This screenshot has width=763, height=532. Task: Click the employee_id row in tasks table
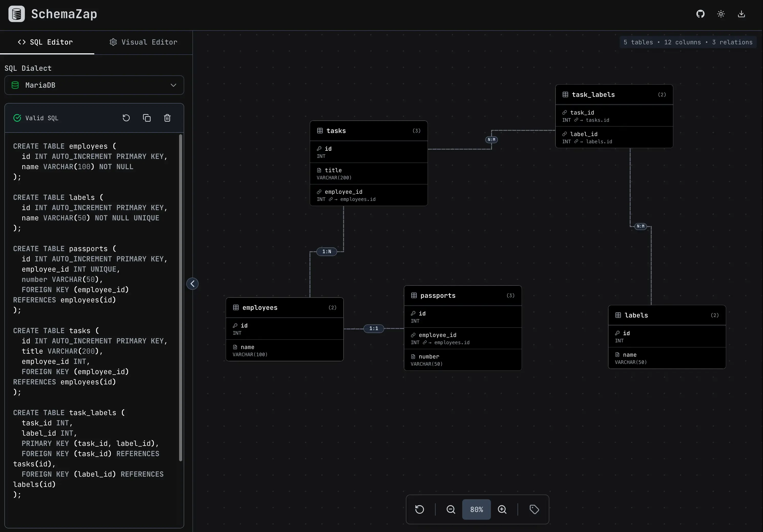(368, 195)
